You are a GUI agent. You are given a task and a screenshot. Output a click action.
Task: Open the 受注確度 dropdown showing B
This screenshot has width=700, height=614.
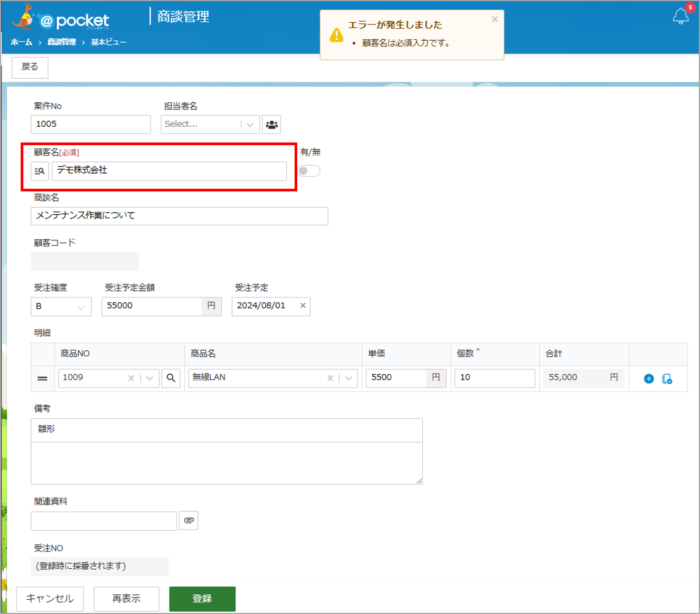(61, 307)
